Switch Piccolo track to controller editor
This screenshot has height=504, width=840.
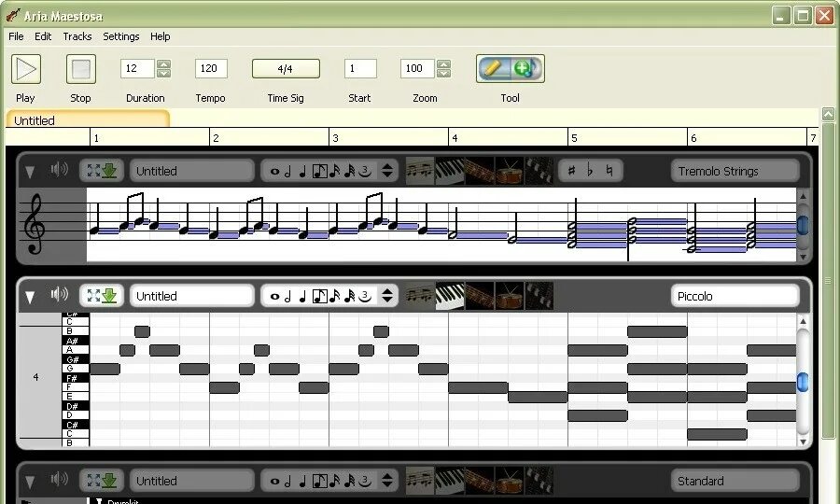(539, 296)
